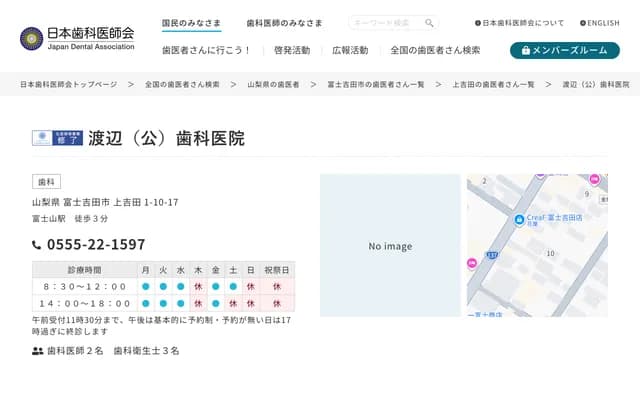Click the Japan Dental Association logo
This screenshot has height=400, width=640.
point(77,38)
